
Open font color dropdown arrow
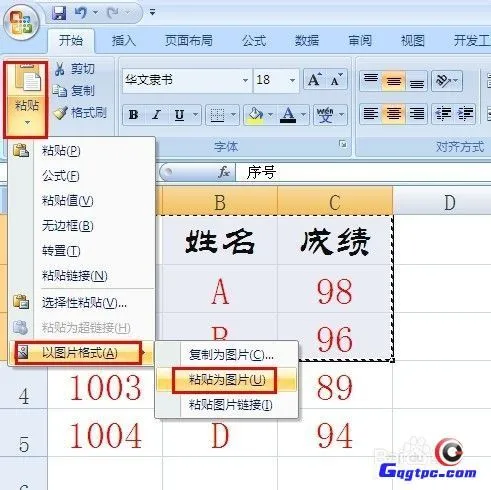tap(304, 115)
